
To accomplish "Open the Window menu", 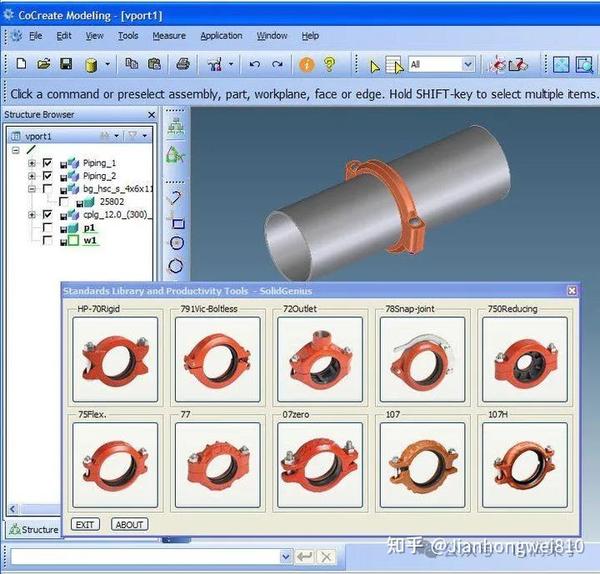I will coord(272,36).
